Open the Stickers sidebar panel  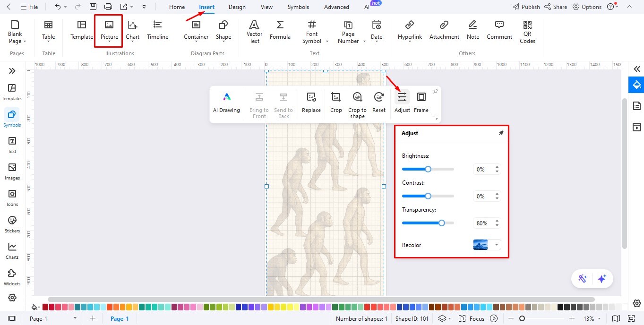click(x=12, y=225)
